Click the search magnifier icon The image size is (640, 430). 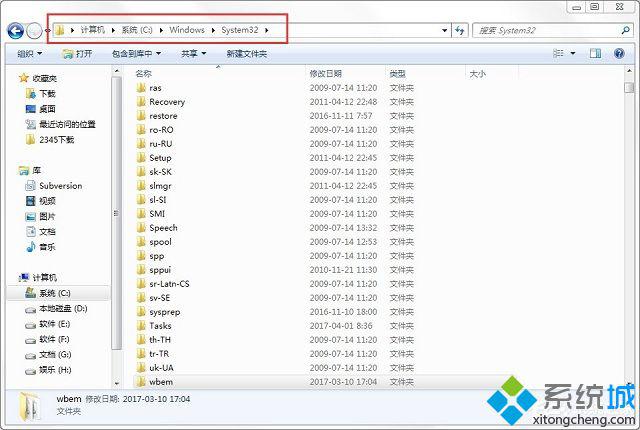[625, 30]
